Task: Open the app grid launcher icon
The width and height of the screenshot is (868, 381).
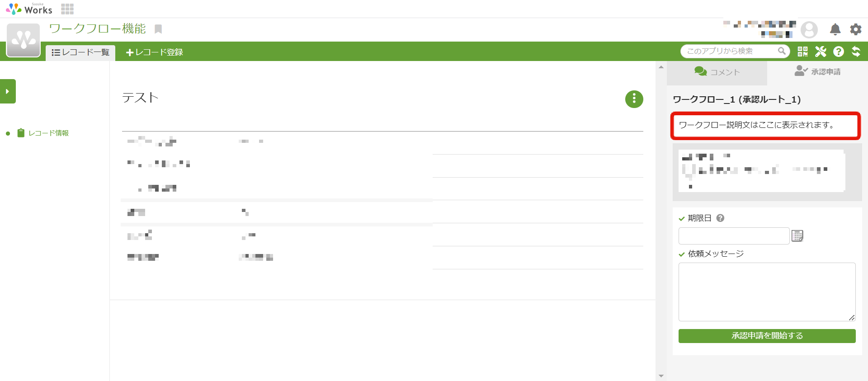Action: click(67, 9)
